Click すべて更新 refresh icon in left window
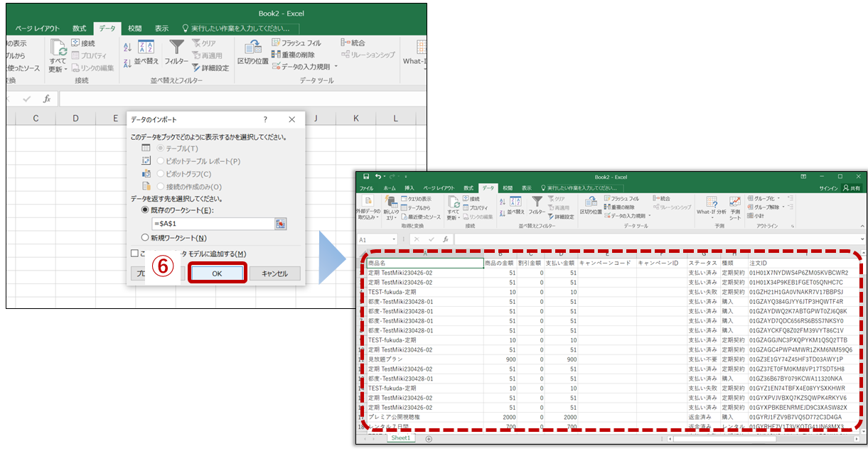Screen dimensions: 868x451 click(x=57, y=48)
